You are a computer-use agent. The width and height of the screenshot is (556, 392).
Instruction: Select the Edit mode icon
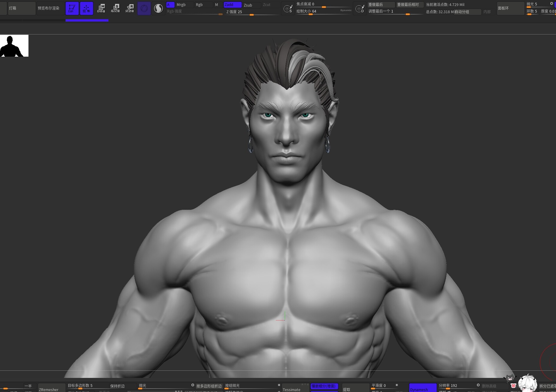pos(72,8)
